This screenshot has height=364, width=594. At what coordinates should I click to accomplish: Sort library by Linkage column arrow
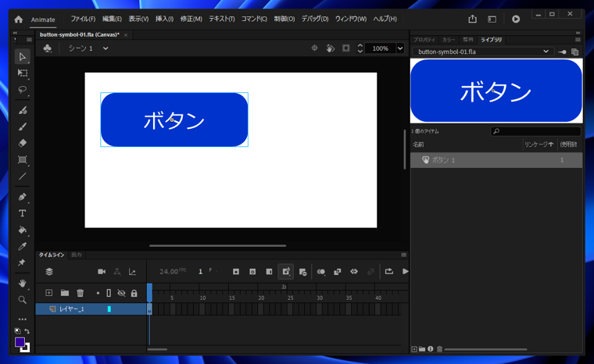(551, 145)
